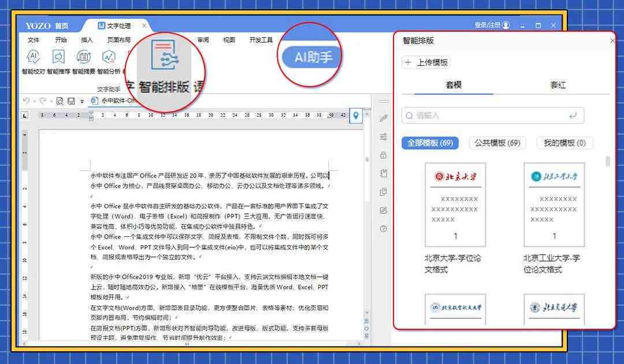Click the document scrollbar up arrow
Viewport: 624px width, 364px height.
tap(366, 114)
